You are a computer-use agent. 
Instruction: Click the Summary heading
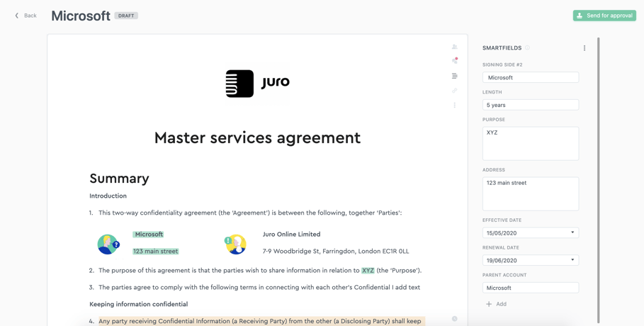click(119, 179)
